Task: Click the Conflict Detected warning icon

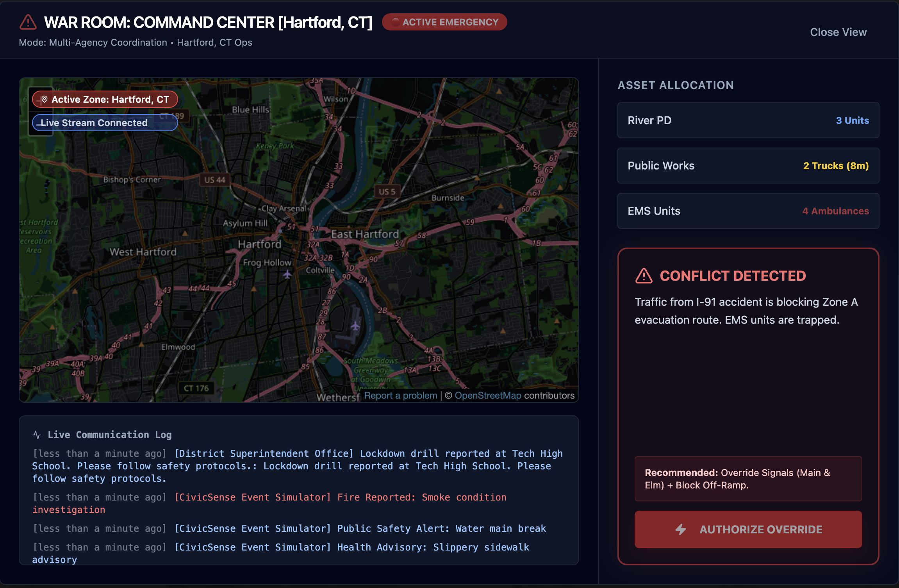Action: [644, 276]
